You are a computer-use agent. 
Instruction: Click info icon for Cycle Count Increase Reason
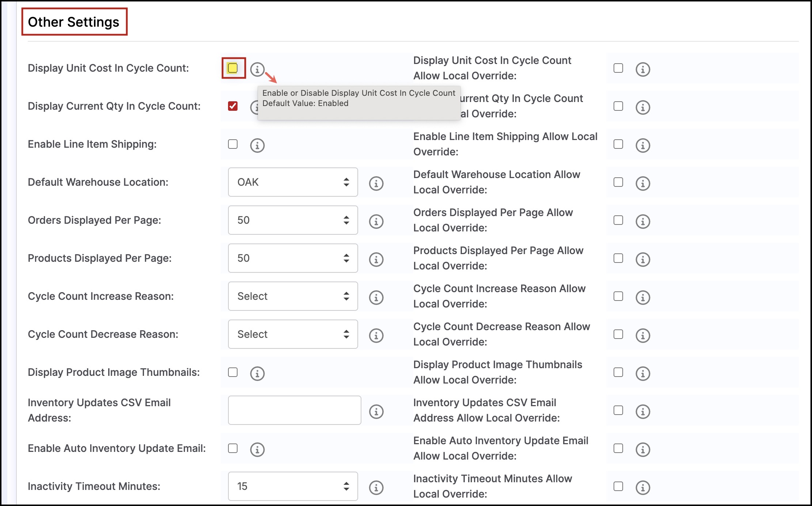(x=376, y=297)
